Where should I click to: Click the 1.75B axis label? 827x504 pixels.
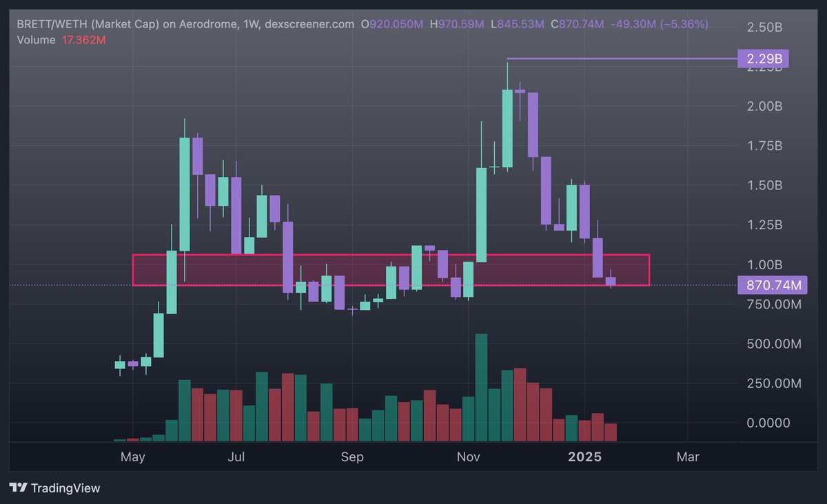(764, 146)
